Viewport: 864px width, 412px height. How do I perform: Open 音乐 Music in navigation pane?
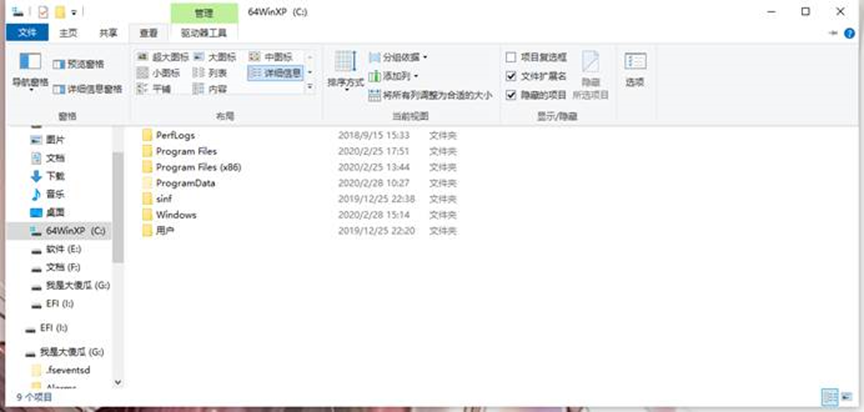pyautogui.click(x=48, y=194)
